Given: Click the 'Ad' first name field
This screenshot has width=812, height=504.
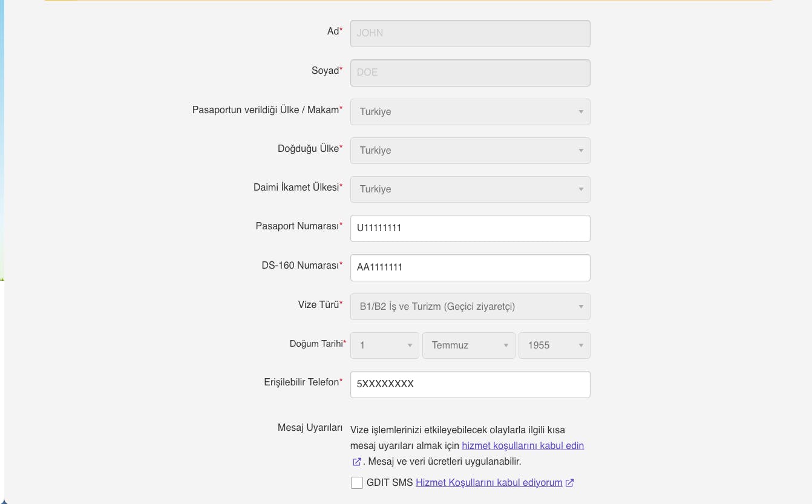Looking at the screenshot, I should 470,33.
